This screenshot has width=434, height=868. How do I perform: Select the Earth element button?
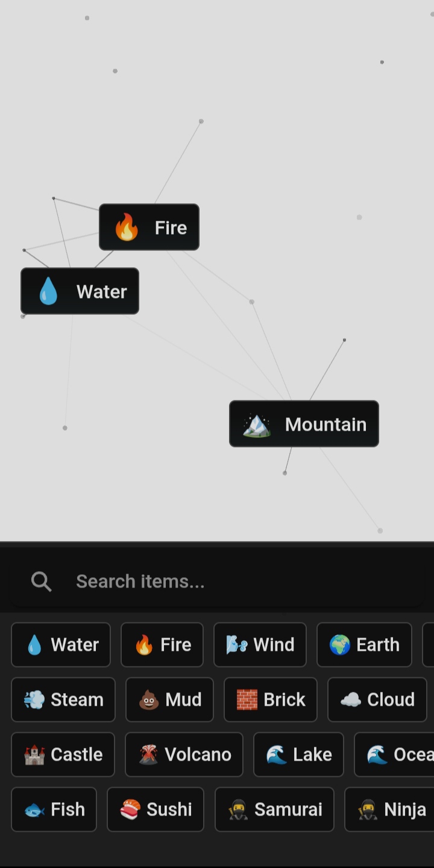[x=364, y=645]
